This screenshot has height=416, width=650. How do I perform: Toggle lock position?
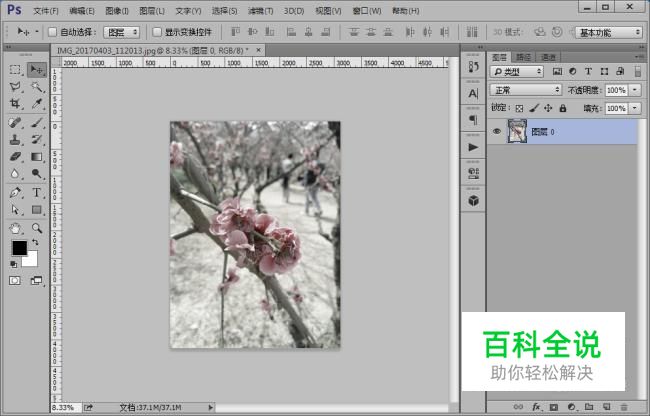tap(548, 109)
